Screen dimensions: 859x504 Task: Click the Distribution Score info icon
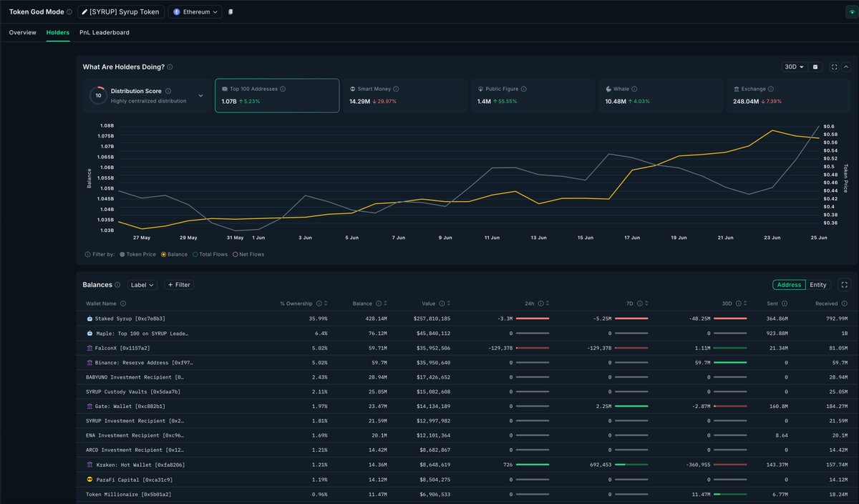pos(168,91)
